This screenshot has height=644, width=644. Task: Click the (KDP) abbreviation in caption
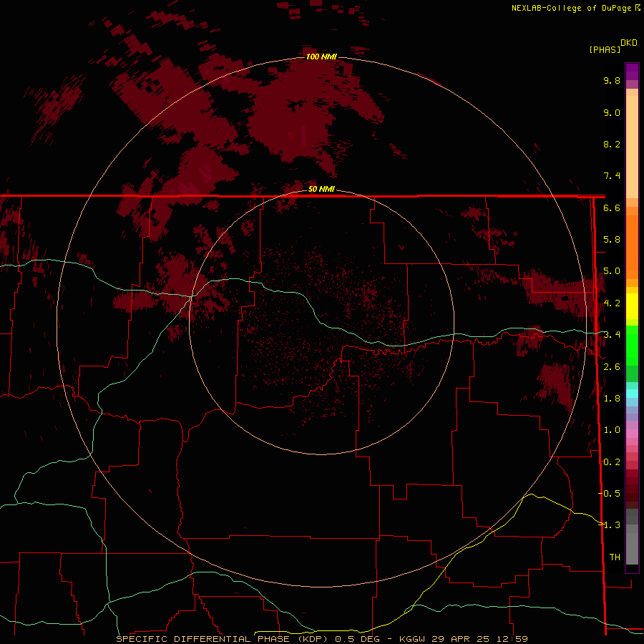coord(313,639)
